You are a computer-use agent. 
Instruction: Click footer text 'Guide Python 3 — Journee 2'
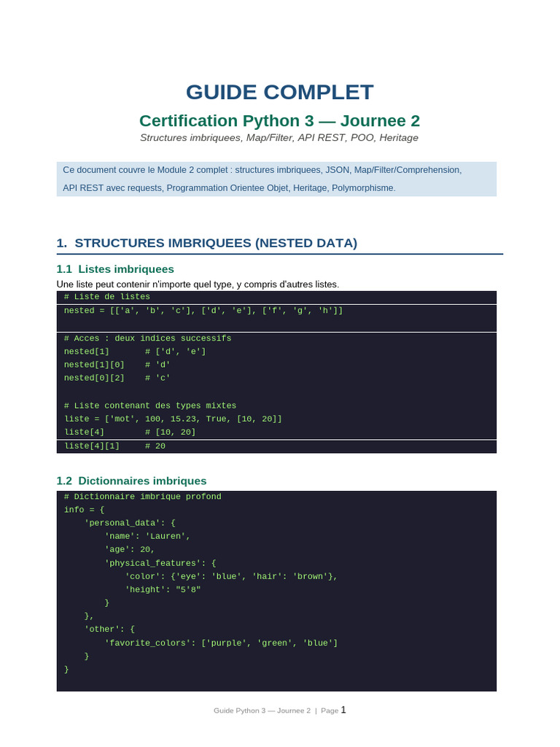pyautogui.click(x=262, y=711)
